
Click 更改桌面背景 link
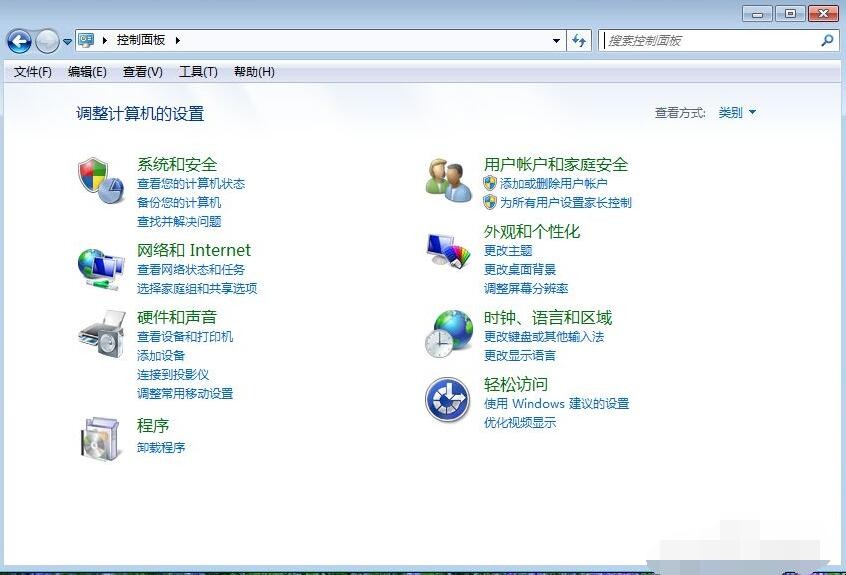(520, 270)
